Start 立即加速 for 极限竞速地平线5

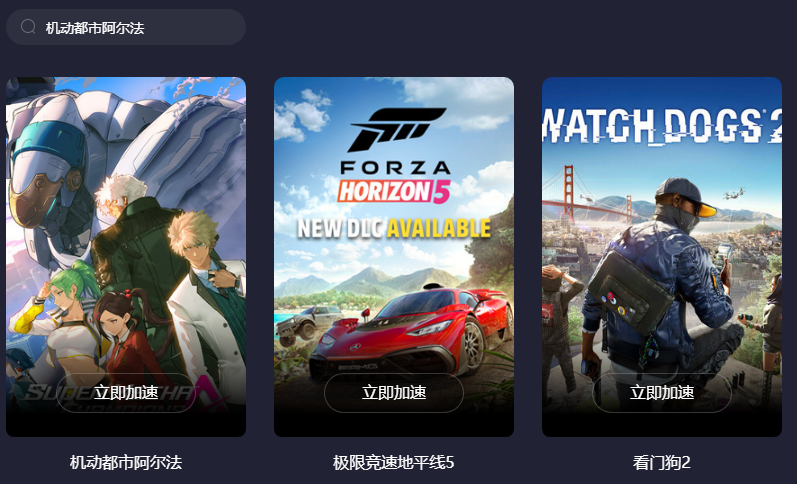pos(394,392)
